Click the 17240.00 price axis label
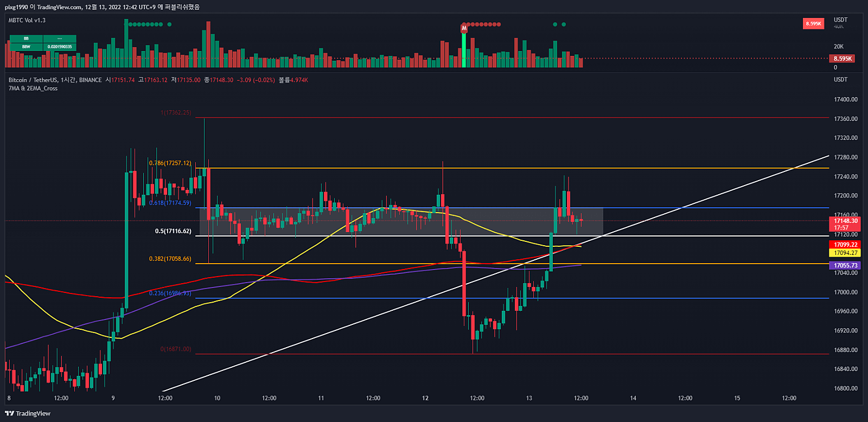The height and width of the screenshot is (422, 868). click(x=846, y=176)
